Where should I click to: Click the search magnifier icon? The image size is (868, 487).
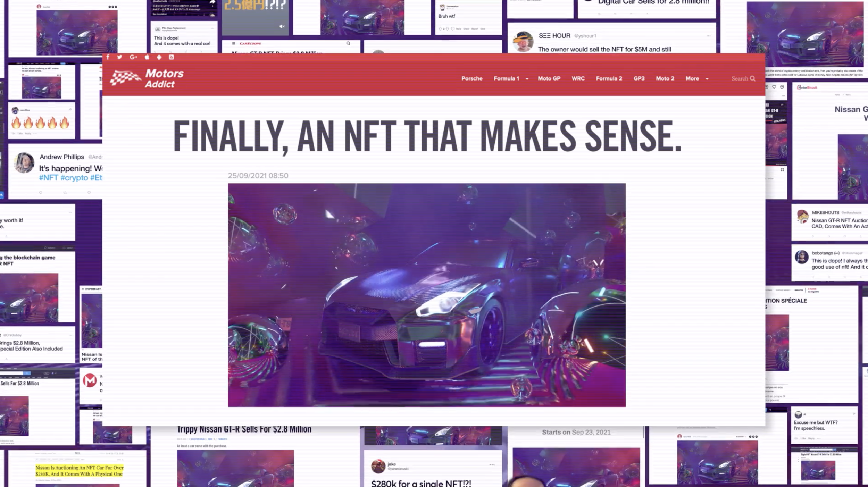pos(752,78)
